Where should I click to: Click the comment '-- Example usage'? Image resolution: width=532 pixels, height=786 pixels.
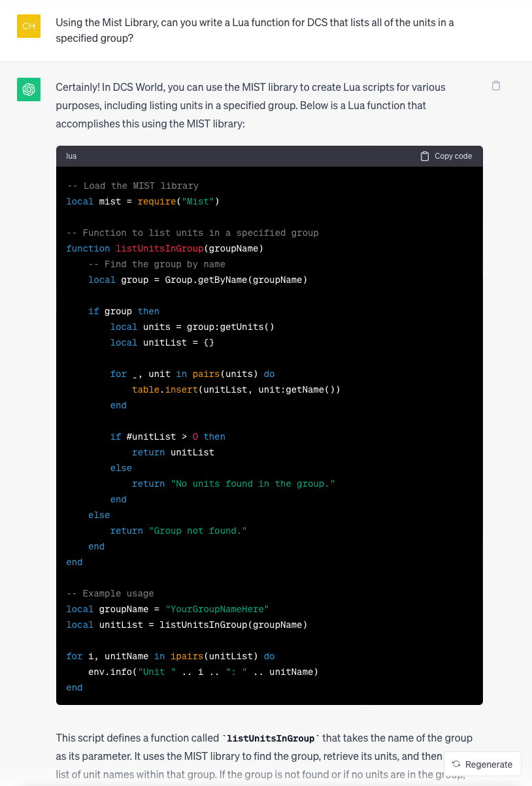point(110,593)
